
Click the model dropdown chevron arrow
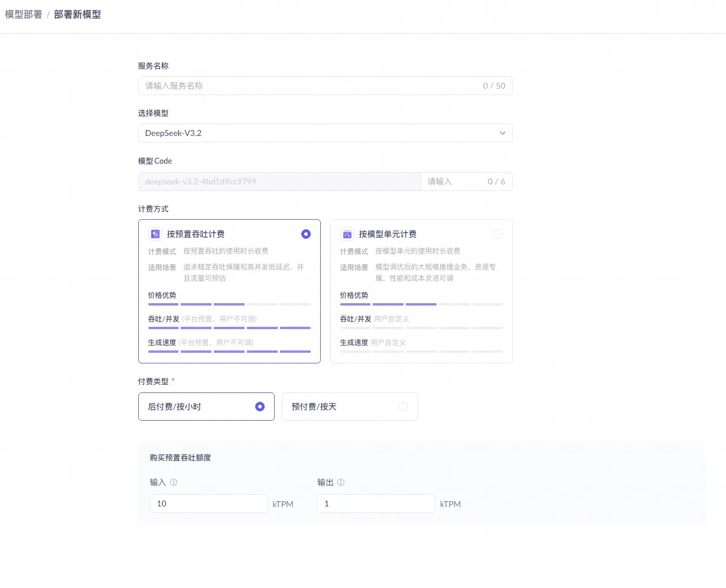tap(503, 133)
